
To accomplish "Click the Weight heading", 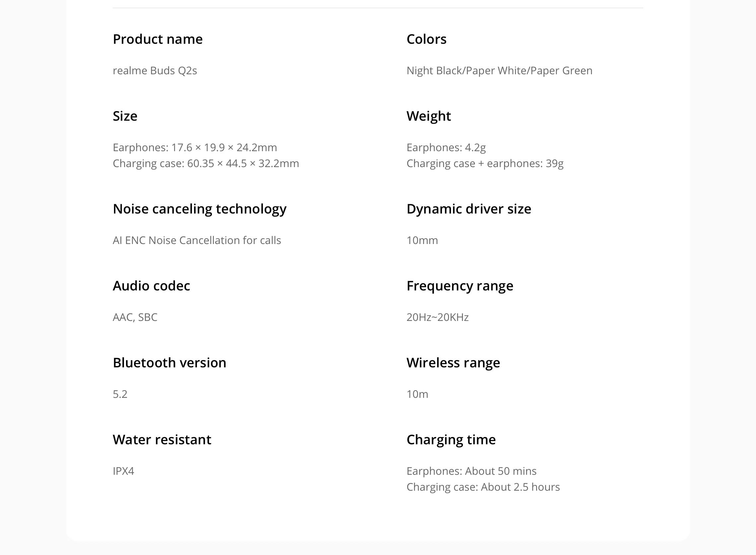I will tap(429, 116).
